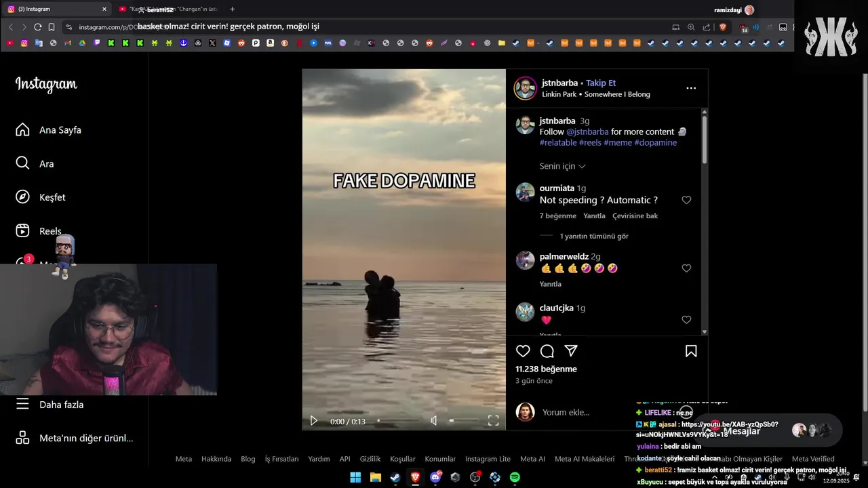Reply to palmerweldz's comment via Yanıtla

coord(551,285)
